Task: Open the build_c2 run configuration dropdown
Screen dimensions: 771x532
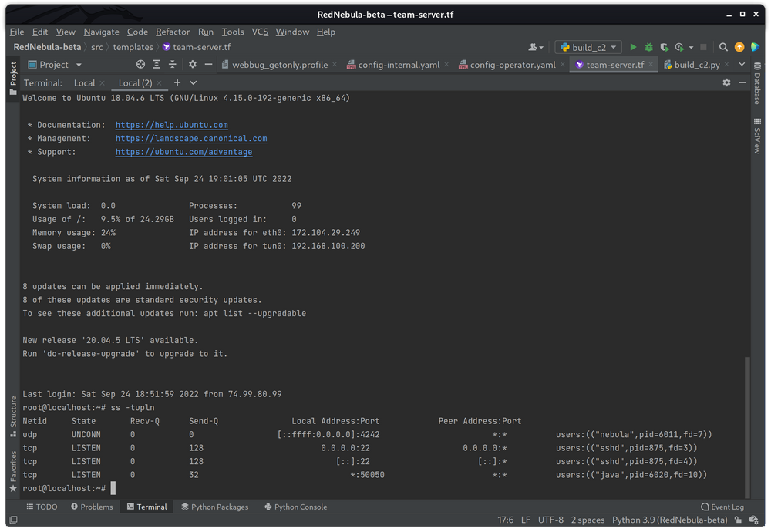Action: [x=588, y=47]
